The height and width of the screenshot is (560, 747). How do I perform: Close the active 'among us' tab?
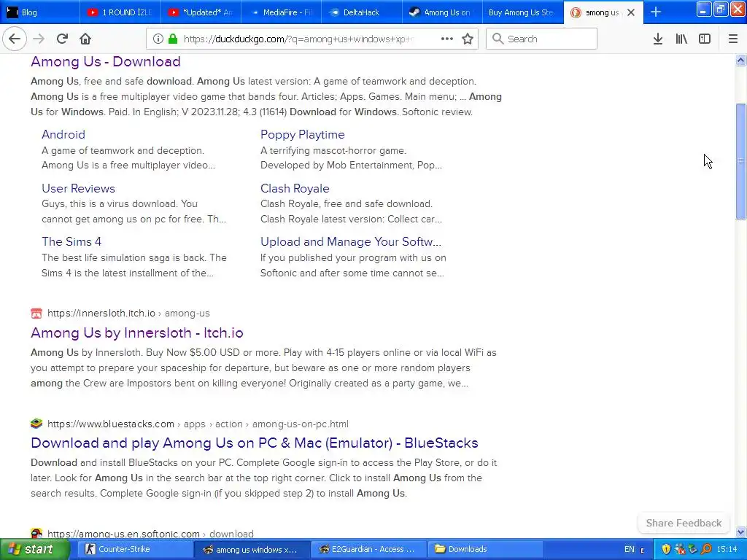[x=631, y=12]
